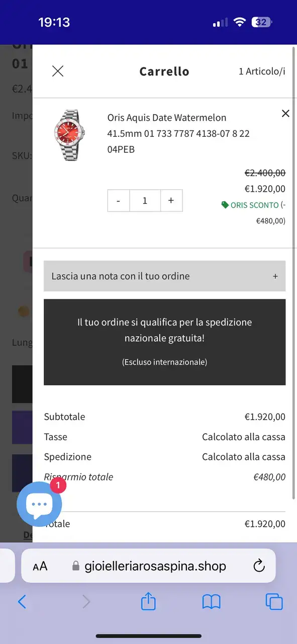Tap the ORIS SCONTO discount tag icon
Image resolution: width=297 pixels, height=644 pixels.
point(225,205)
